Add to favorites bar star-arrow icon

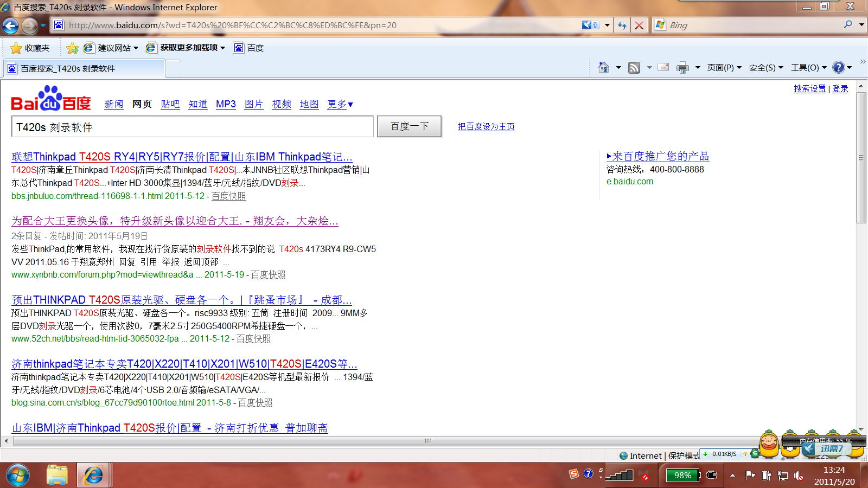click(72, 48)
